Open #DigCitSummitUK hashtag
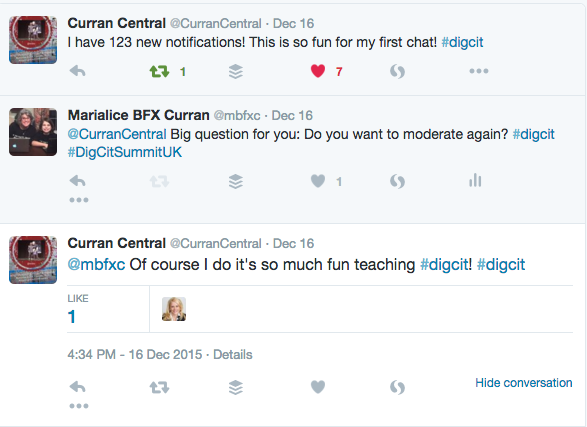 125,152
